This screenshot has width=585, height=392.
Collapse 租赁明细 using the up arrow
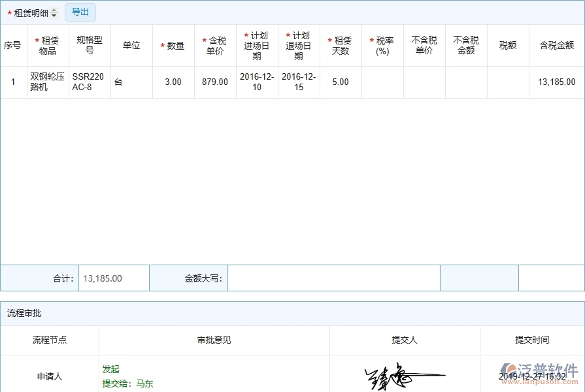[54, 9]
